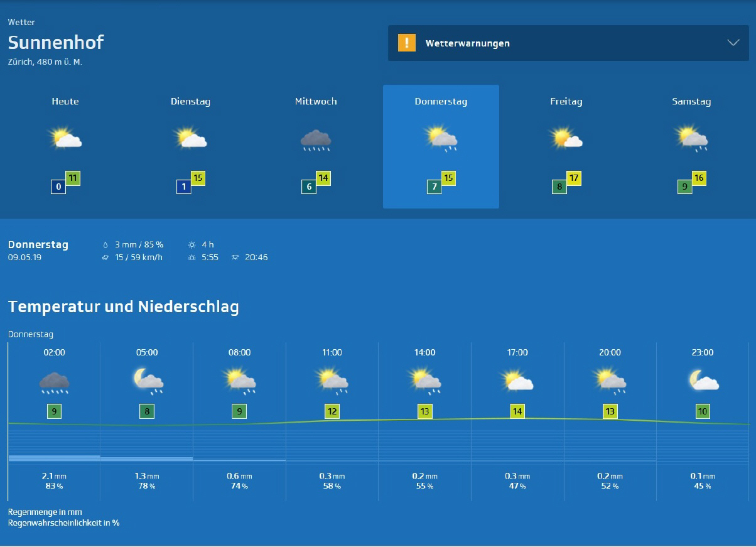Click the Mittwoch rain cloud icon
The width and height of the screenshot is (756, 547).
point(316,139)
